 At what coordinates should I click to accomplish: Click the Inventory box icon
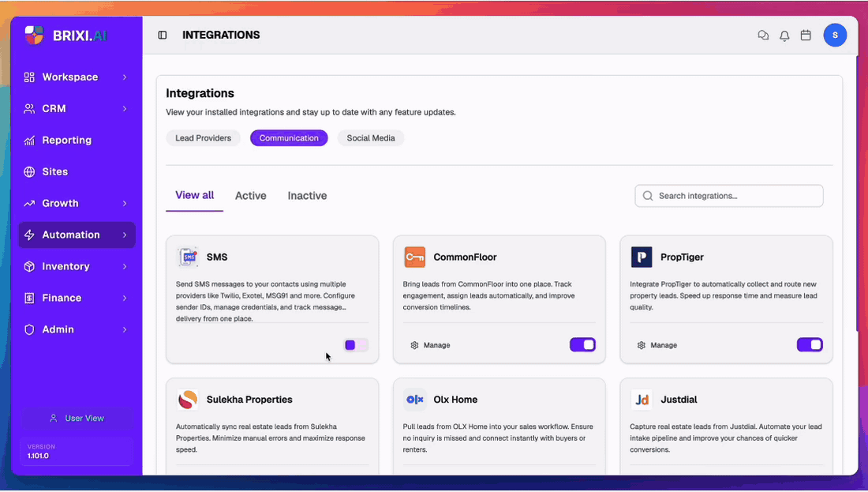29,266
